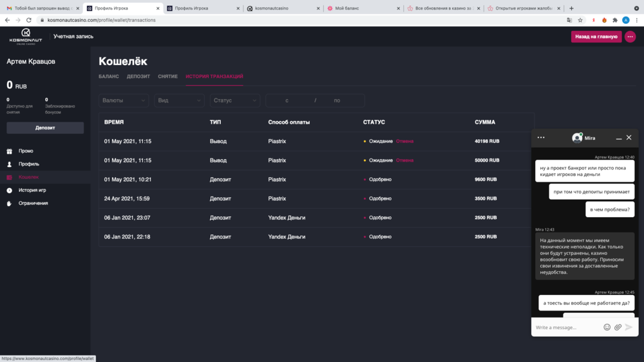Click the Ограничения hand icon
644x362 pixels.
click(x=10, y=204)
